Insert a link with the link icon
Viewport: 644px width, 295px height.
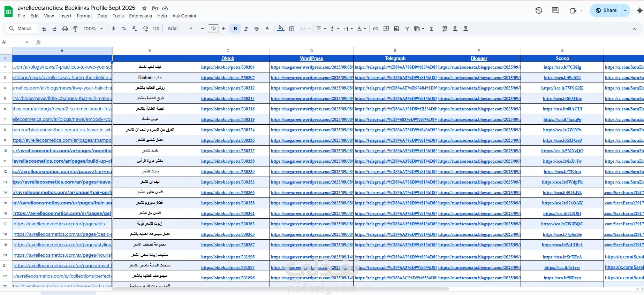point(376,29)
